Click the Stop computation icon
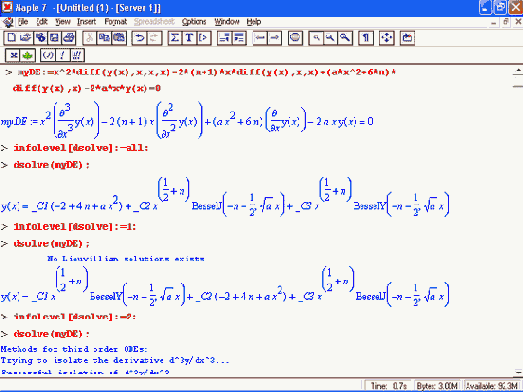Viewport: 523px width, 392px height. click(x=295, y=38)
